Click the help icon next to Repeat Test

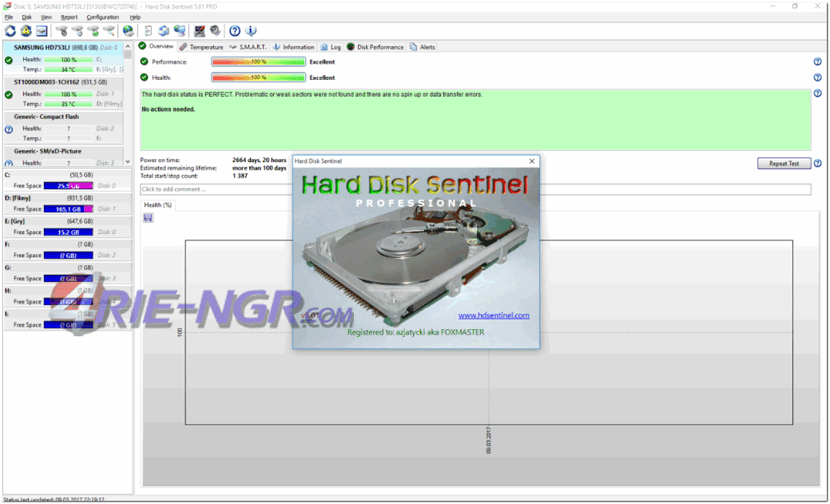point(818,163)
